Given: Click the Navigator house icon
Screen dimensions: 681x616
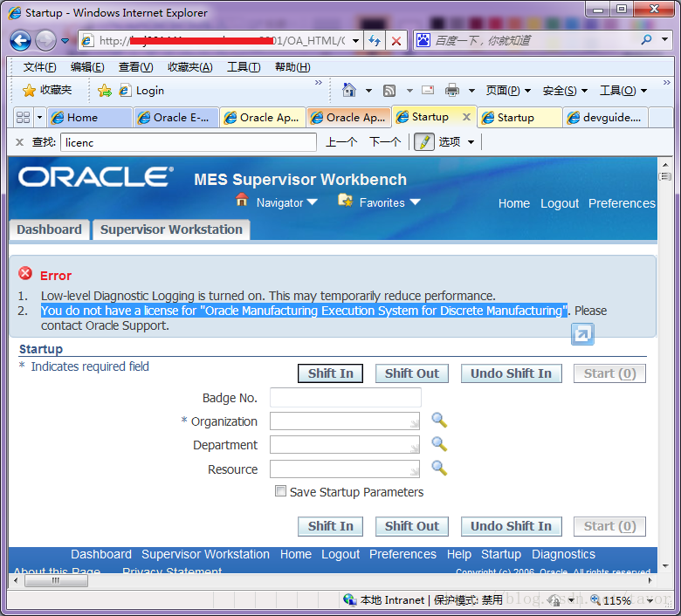Looking at the screenshot, I should point(242,200).
